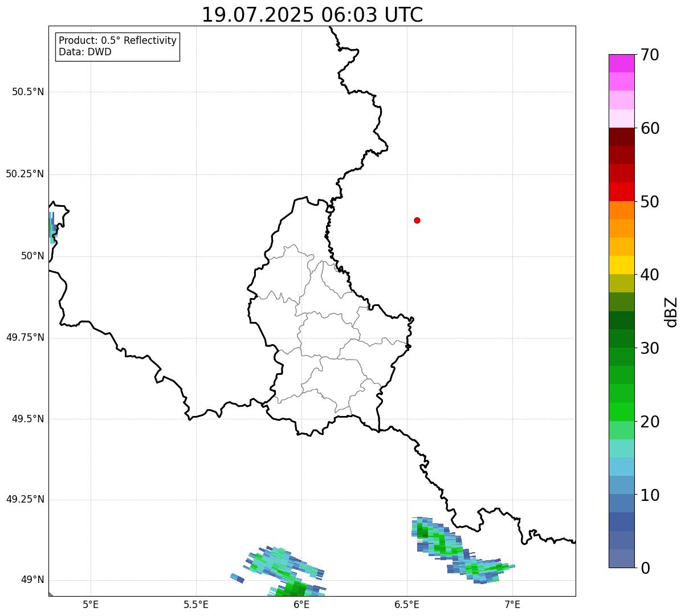Click the orange colorbar segment just below 50
685x616 pixels.
pyautogui.click(x=622, y=210)
